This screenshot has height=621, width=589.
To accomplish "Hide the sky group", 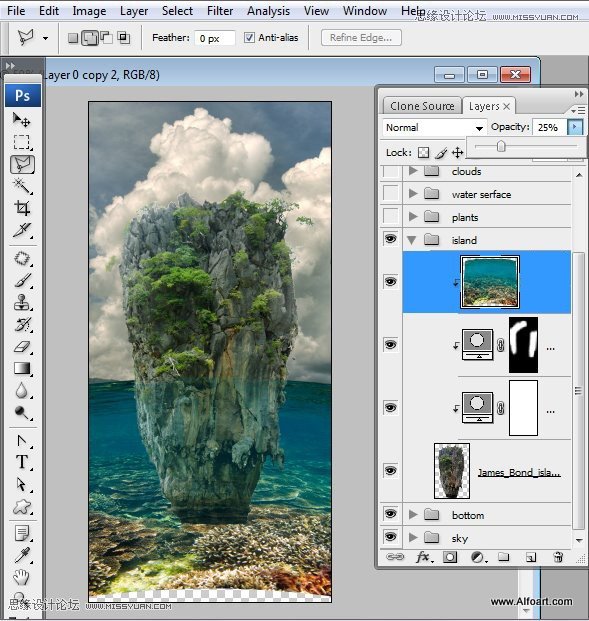I will pos(391,537).
